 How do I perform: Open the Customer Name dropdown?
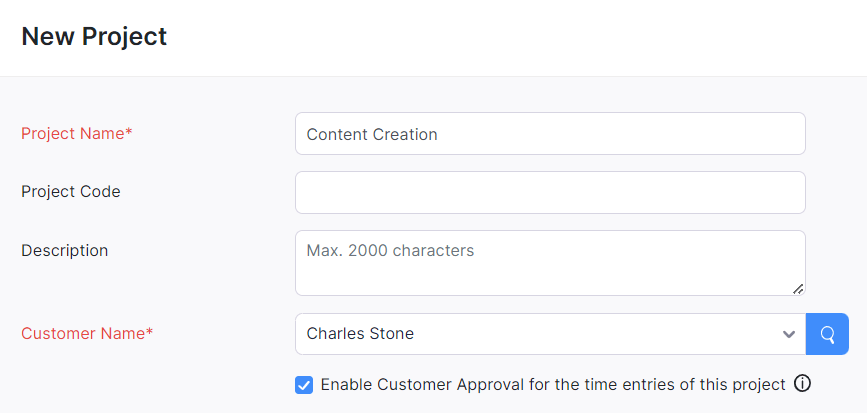click(x=550, y=334)
